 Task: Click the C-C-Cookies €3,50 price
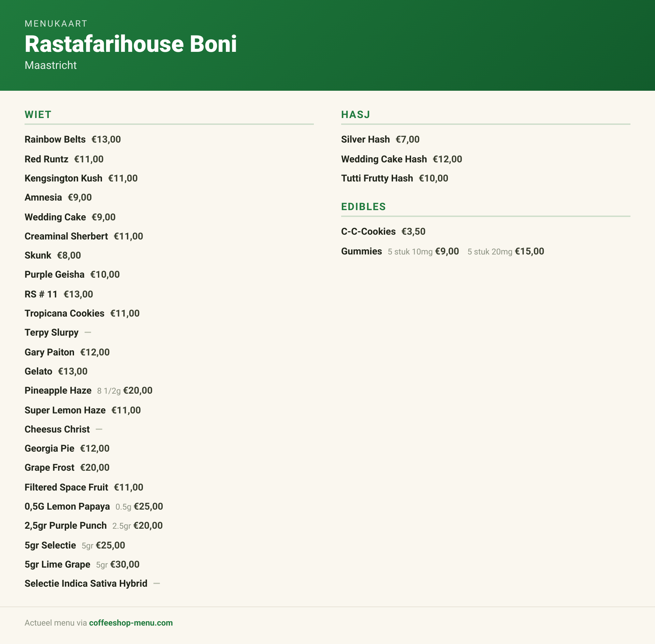click(x=413, y=231)
